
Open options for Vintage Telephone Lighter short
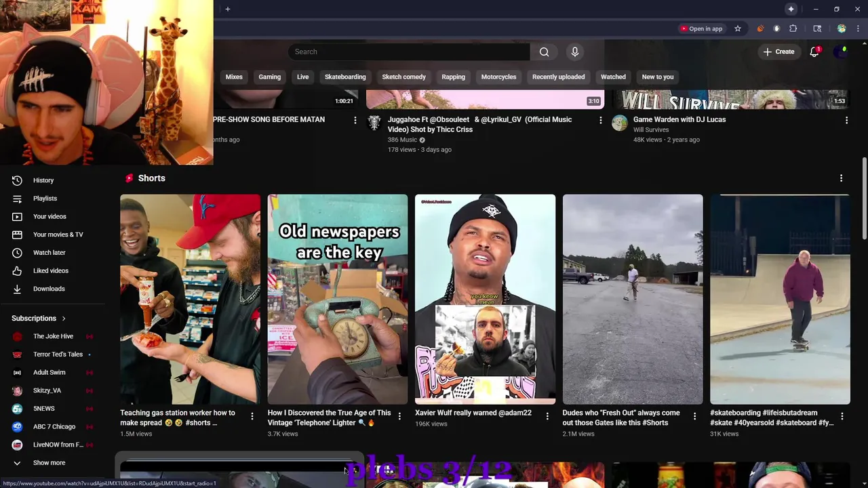point(399,416)
